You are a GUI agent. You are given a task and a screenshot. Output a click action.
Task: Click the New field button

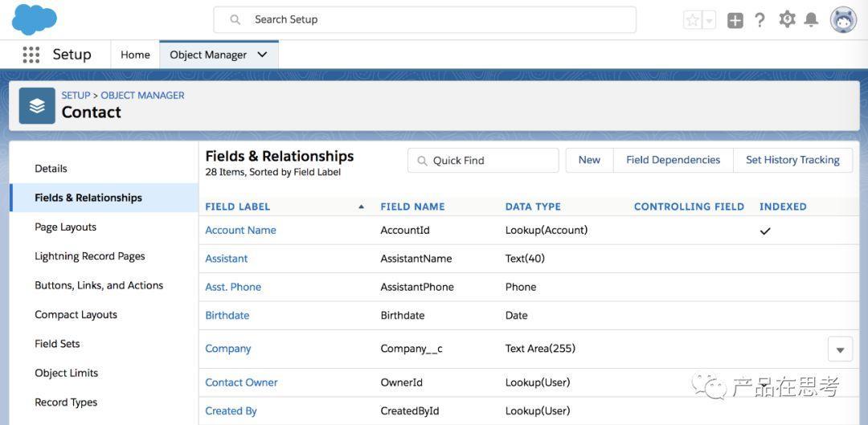[590, 160]
